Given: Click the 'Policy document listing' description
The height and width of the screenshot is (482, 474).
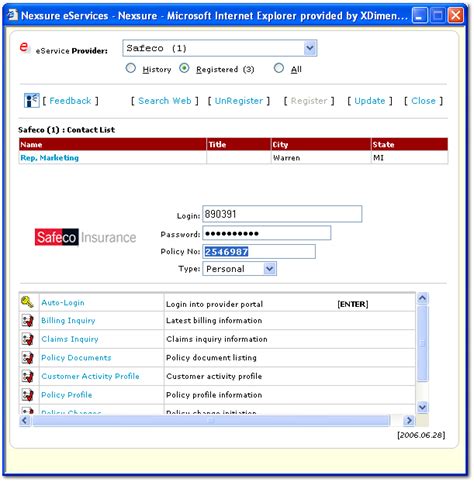Looking at the screenshot, I should (211, 358).
